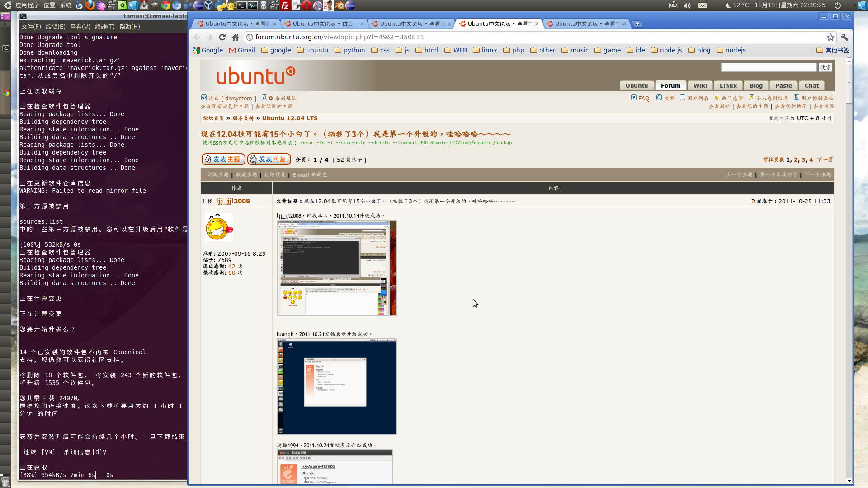The height and width of the screenshot is (488, 868).
Task: Open terminal's 终端(T) menu
Action: pos(105,27)
